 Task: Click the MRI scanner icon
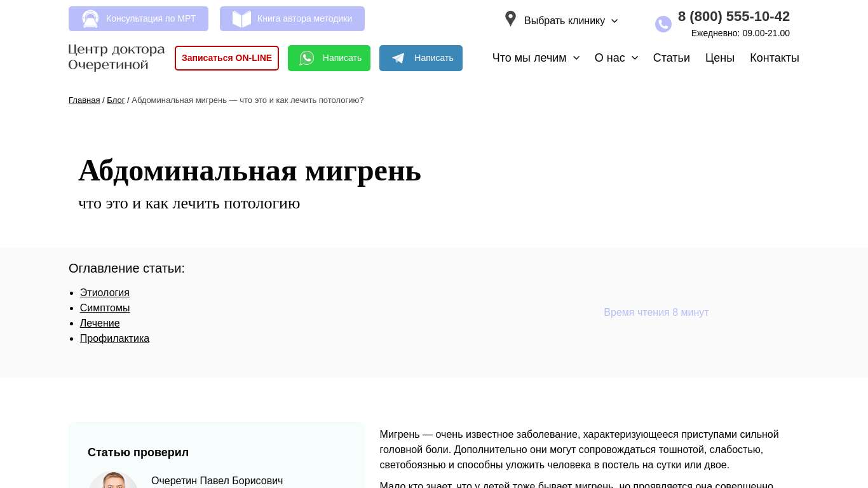90,19
